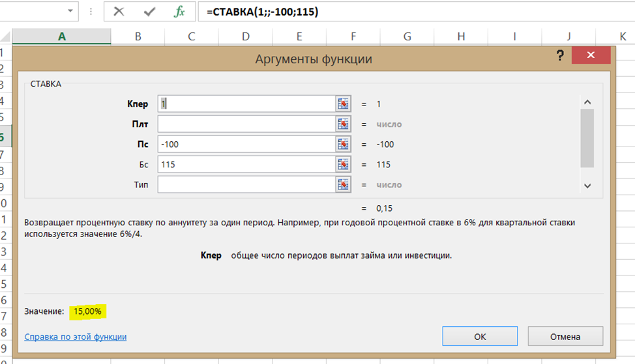Click the enter checkmark in formula bar
635x364 pixels.
coord(149,12)
